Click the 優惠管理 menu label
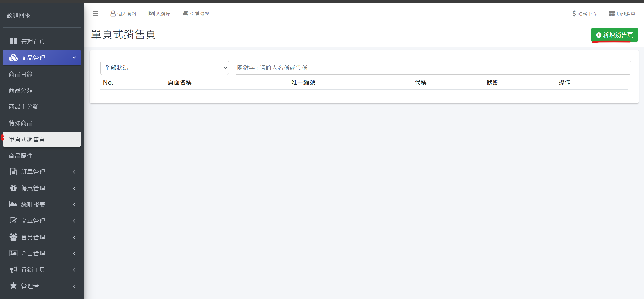Image resolution: width=644 pixels, height=299 pixels. tap(33, 188)
